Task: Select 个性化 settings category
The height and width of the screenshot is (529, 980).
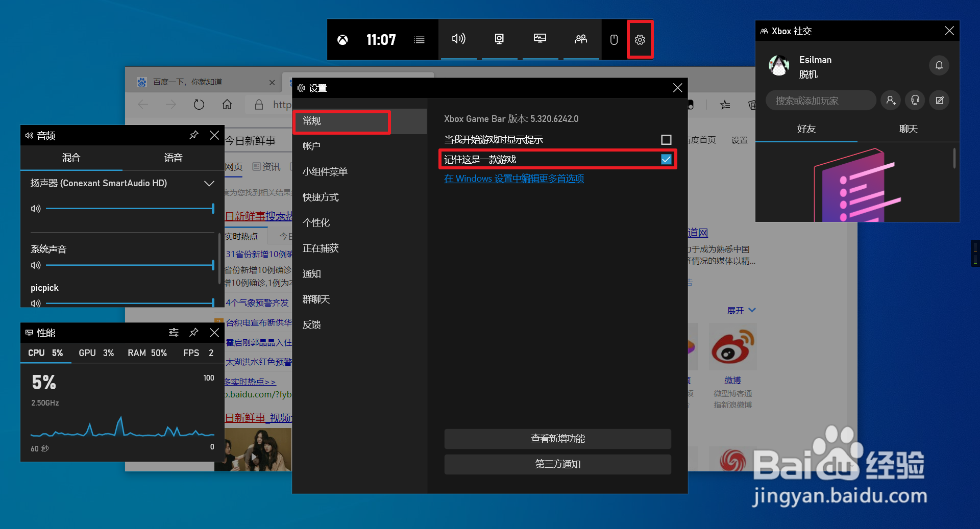Action: [x=360, y=222]
